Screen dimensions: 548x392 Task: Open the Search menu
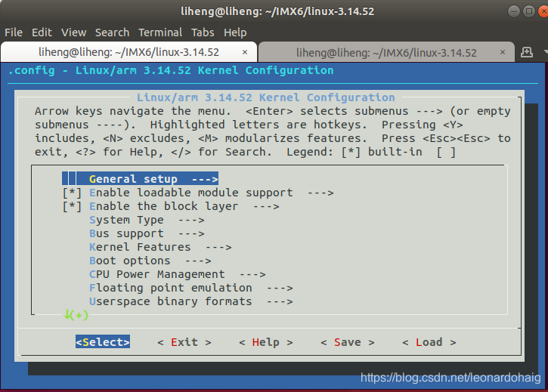pos(112,32)
